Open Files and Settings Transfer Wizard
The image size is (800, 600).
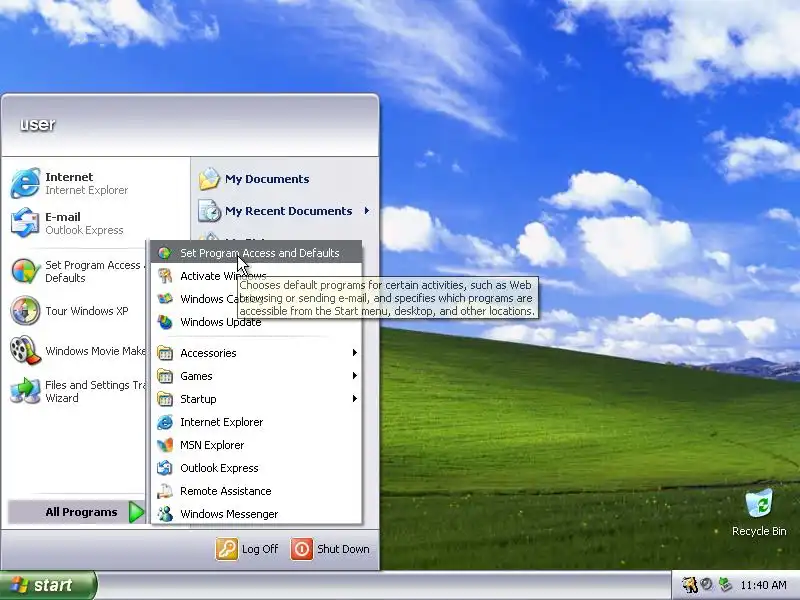click(x=77, y=391)
